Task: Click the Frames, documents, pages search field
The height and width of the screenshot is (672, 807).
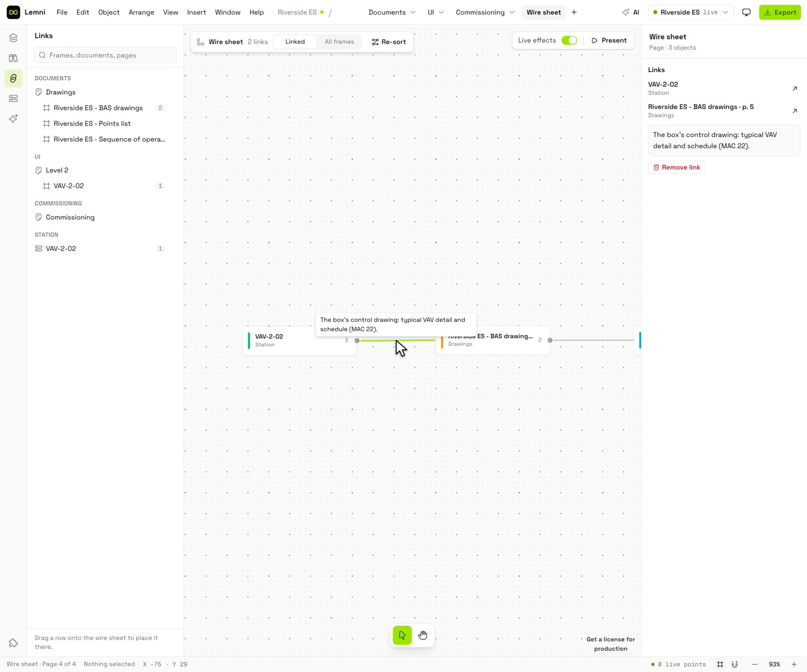Action: coord(105,55)
